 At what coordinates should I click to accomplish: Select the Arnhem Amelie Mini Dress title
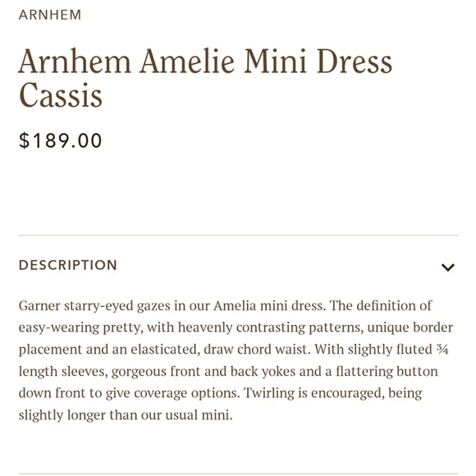coord(205,78)
